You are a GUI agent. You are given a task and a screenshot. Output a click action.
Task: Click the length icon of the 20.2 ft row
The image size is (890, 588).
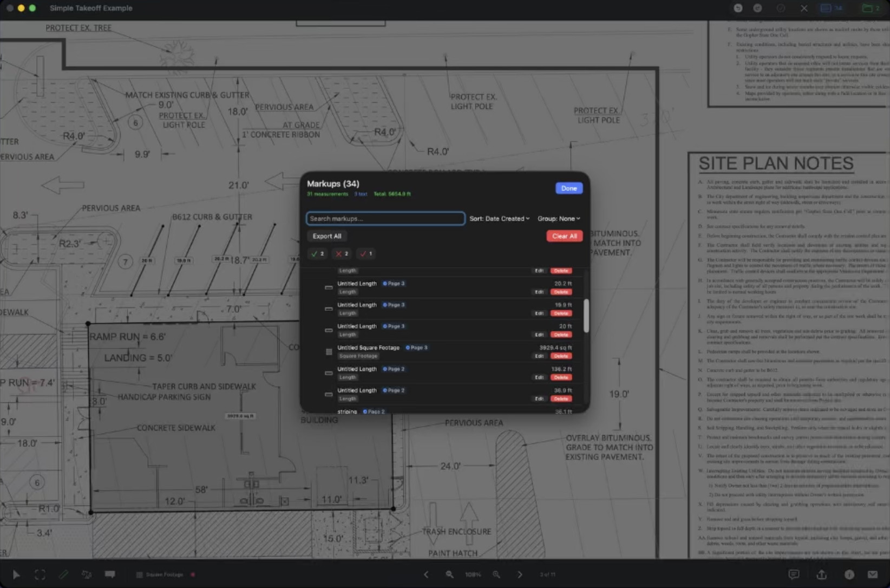tap(329, 288)
